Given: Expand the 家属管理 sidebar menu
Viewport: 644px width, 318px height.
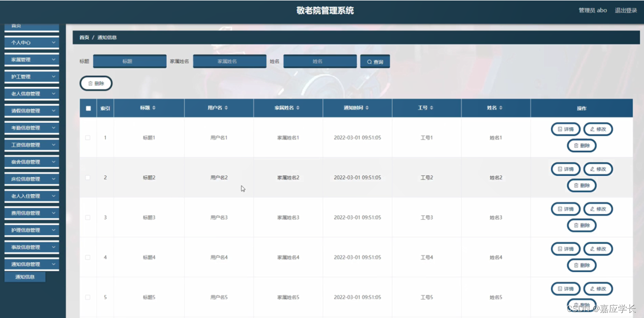Looking at the screenshot, I should [x=32, y=60].
